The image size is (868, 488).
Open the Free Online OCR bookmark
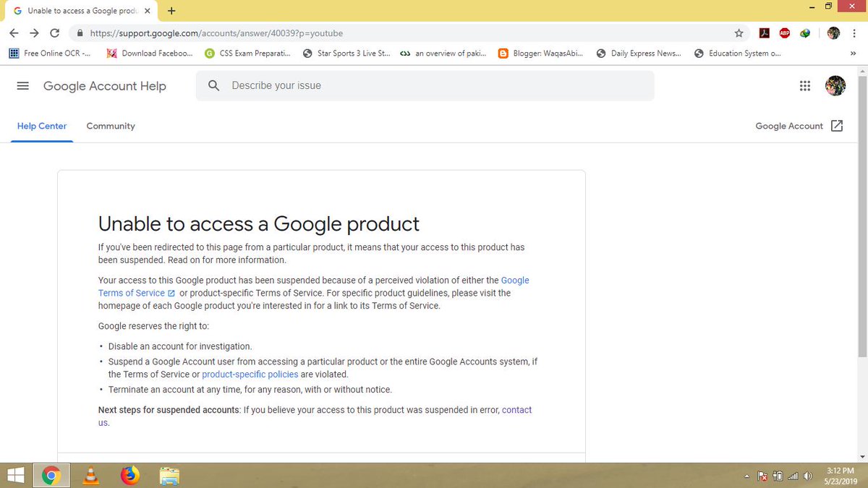coord(50,53)
